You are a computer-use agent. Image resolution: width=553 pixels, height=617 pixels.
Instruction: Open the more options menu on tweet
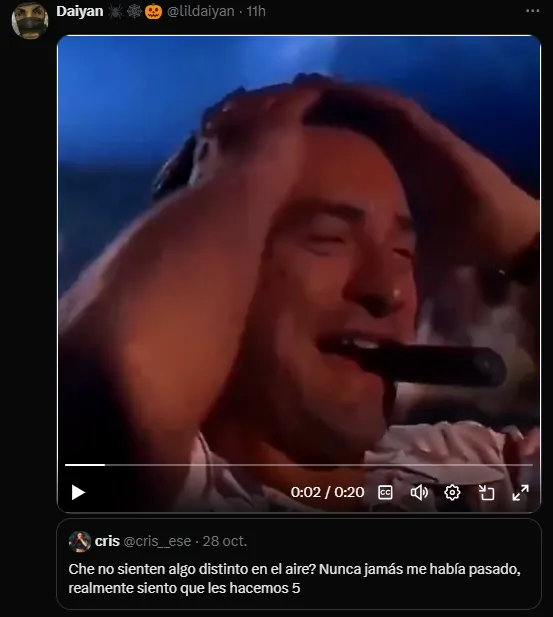533,11
